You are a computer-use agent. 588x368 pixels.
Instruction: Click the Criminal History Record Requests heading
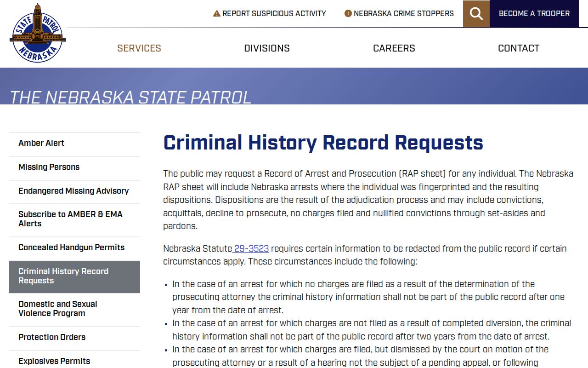(x=323, y=143)
